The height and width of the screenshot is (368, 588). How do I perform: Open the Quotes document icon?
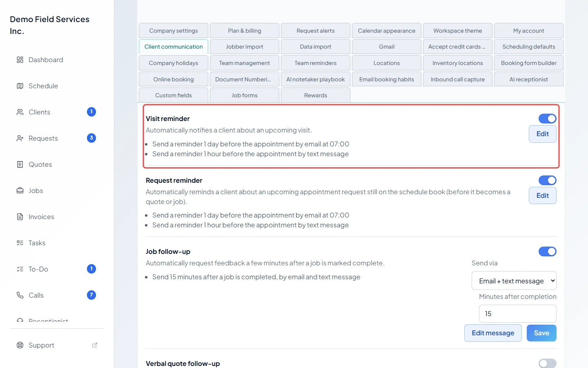click(20, 164)
